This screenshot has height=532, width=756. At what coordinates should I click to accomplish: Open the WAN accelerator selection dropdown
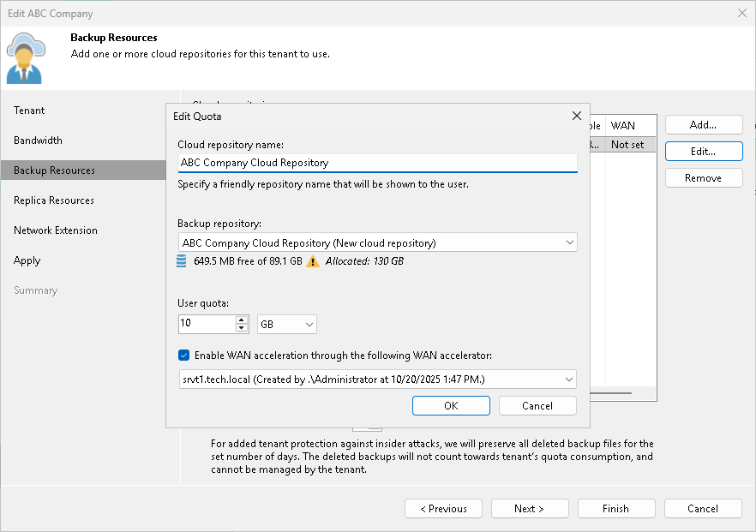(x=568, y=379)
